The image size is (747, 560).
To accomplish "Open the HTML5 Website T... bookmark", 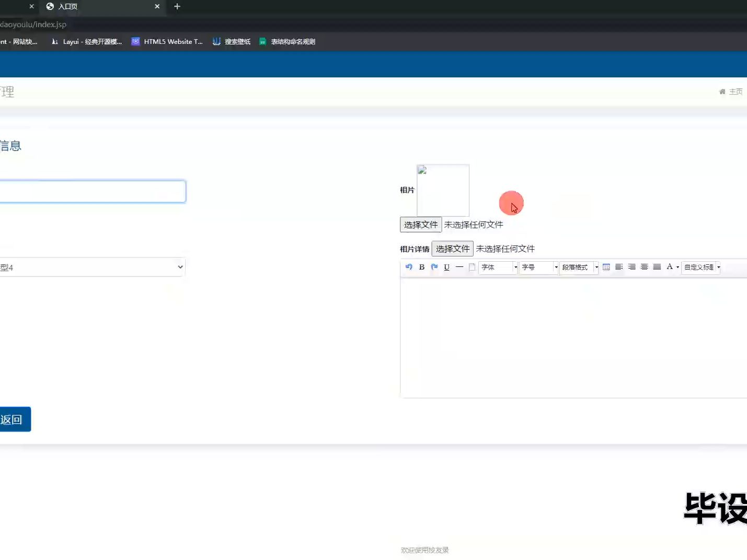I will point(167,42).
